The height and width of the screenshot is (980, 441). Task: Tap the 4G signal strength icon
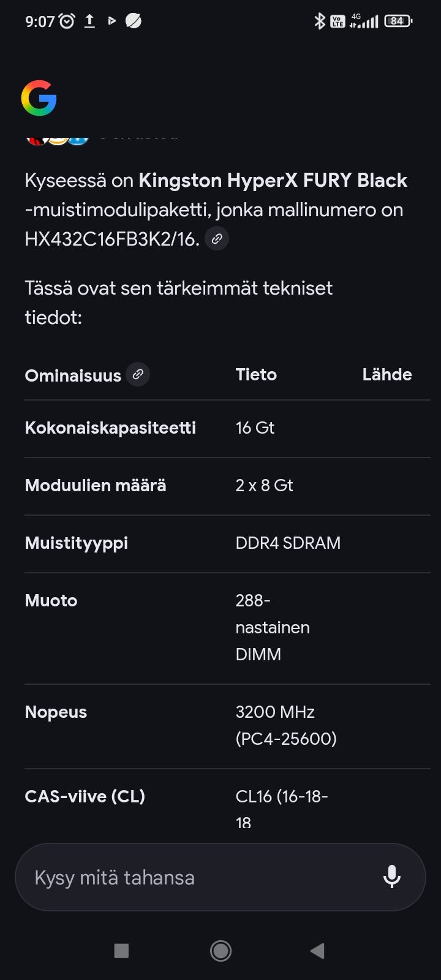click(x=364, y=21)
